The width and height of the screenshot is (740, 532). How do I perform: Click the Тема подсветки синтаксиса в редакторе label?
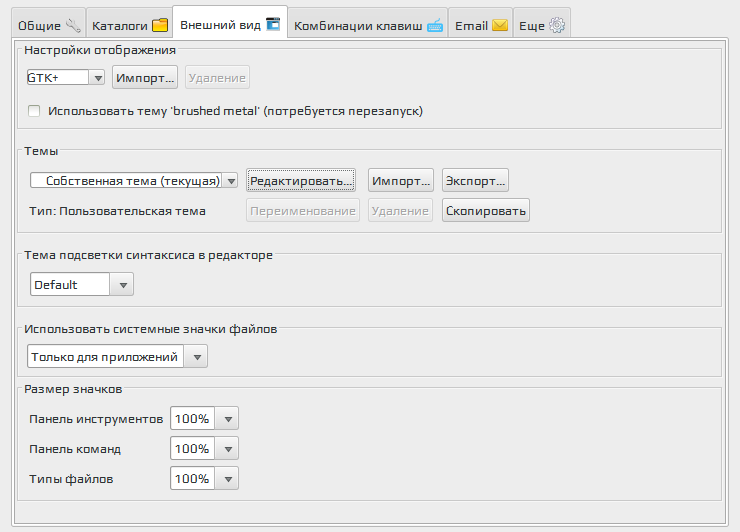148,255
